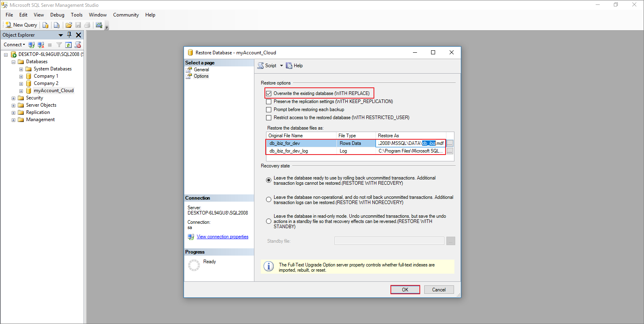Click the Connect Object Explorer icon
This screenshot has width=644, height=324.
coord(31,45)
